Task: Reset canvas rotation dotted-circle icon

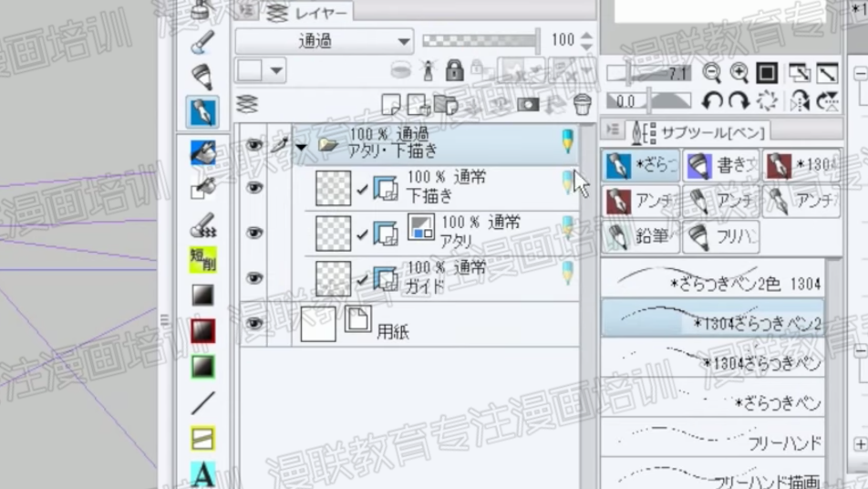Action: point(768,100)
